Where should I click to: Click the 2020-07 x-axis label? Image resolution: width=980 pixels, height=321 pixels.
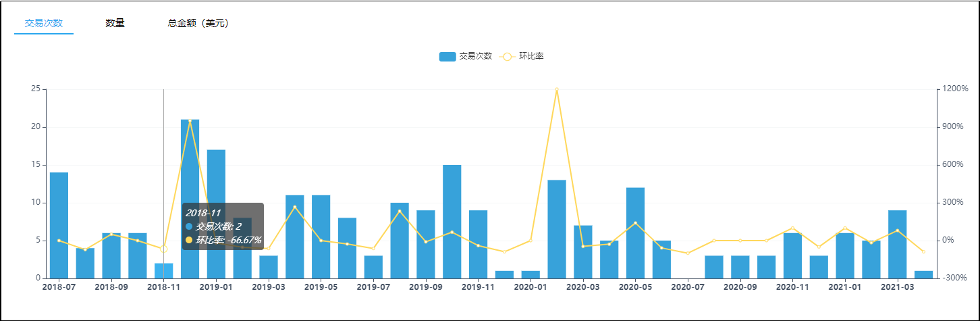(688, 287)
